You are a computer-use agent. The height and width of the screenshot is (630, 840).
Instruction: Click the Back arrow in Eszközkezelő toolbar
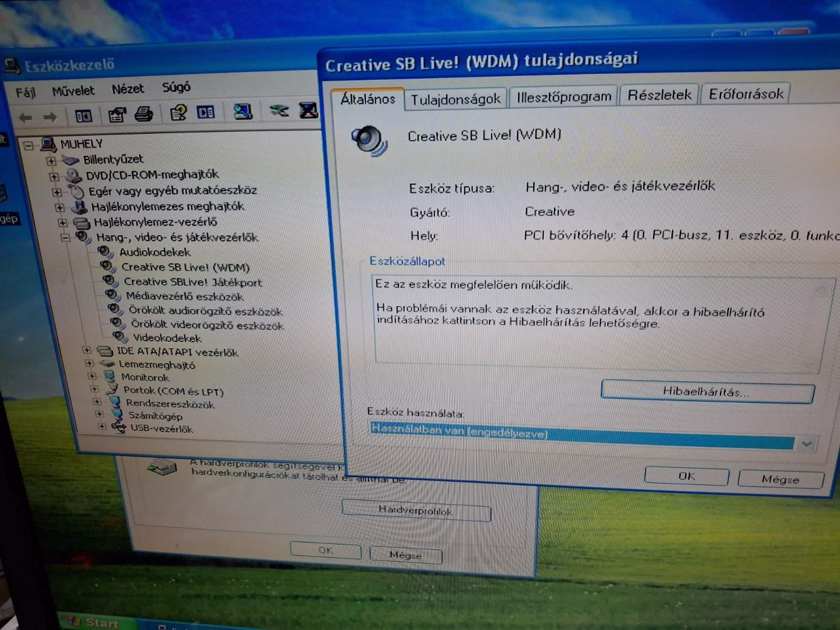click(25, 117)
